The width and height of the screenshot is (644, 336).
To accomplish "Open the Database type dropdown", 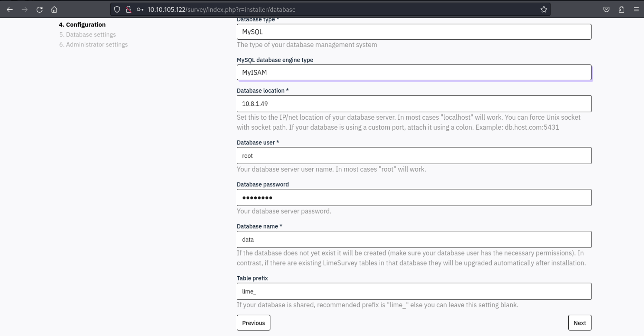I will coord(414,32).
